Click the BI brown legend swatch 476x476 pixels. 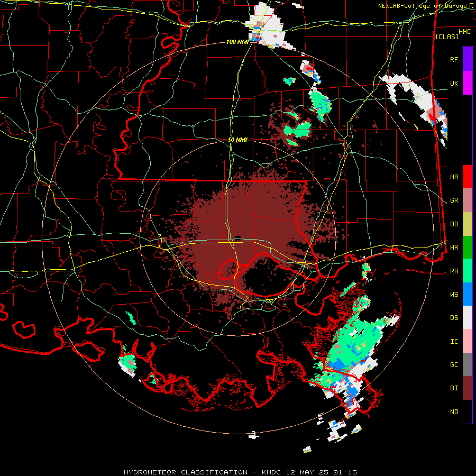pyautogui.click(x=467, y=388)
